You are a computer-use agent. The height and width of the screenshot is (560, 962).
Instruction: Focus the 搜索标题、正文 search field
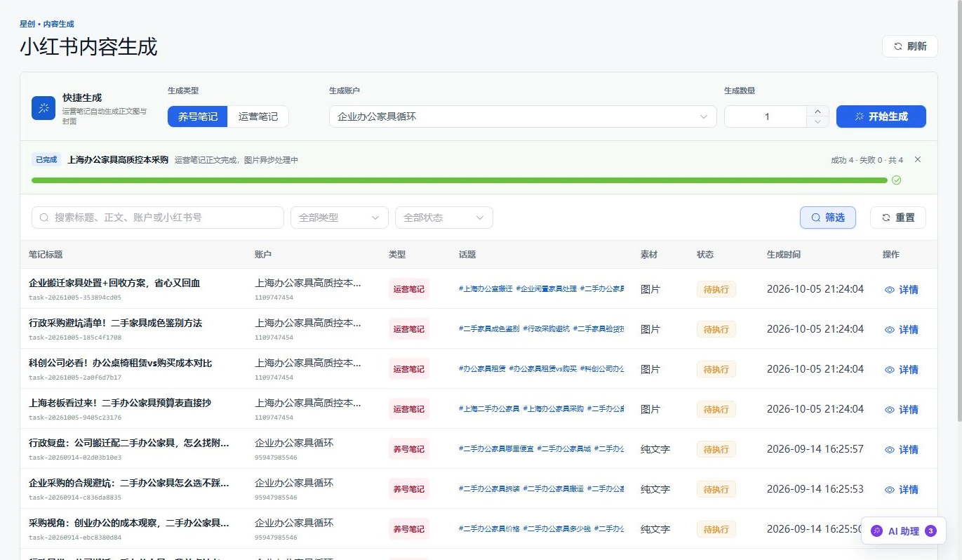coord(158,218)
